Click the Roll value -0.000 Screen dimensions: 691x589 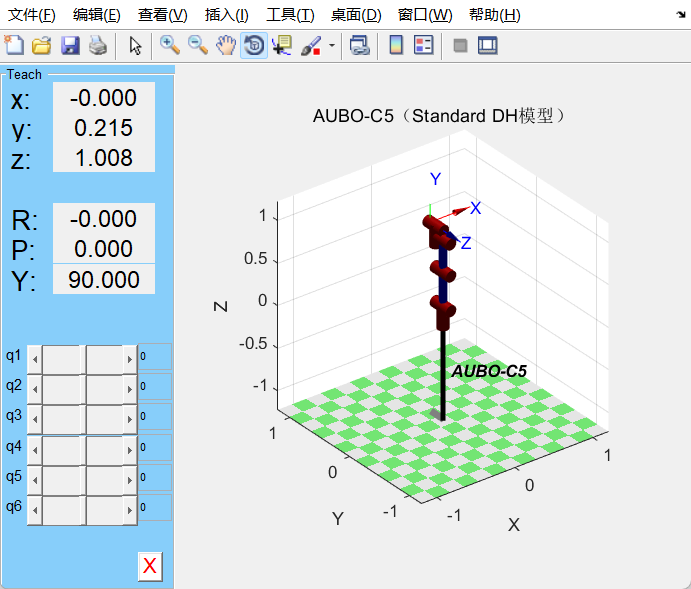[104, 219]
